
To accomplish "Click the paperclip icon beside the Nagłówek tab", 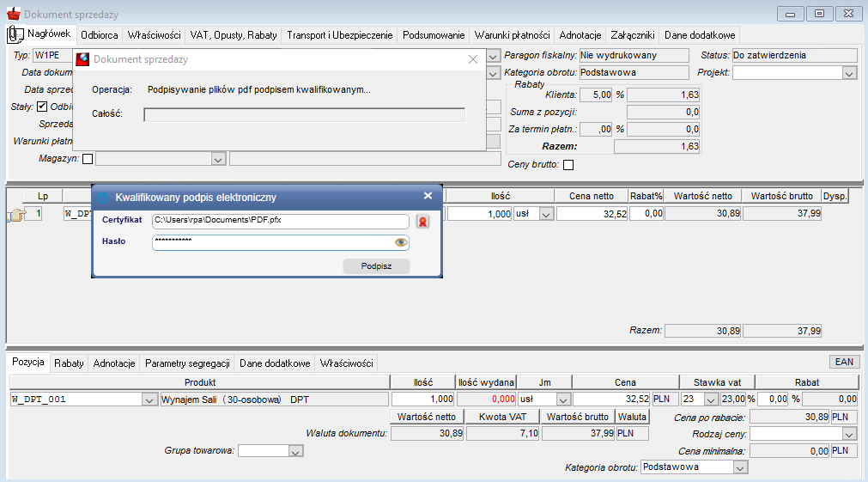I will click(x=15, y=35).
